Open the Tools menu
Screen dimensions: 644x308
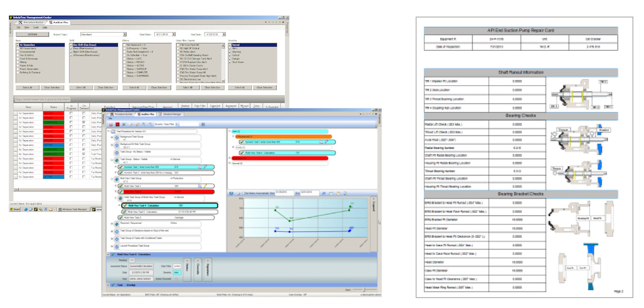coord(36,27)
